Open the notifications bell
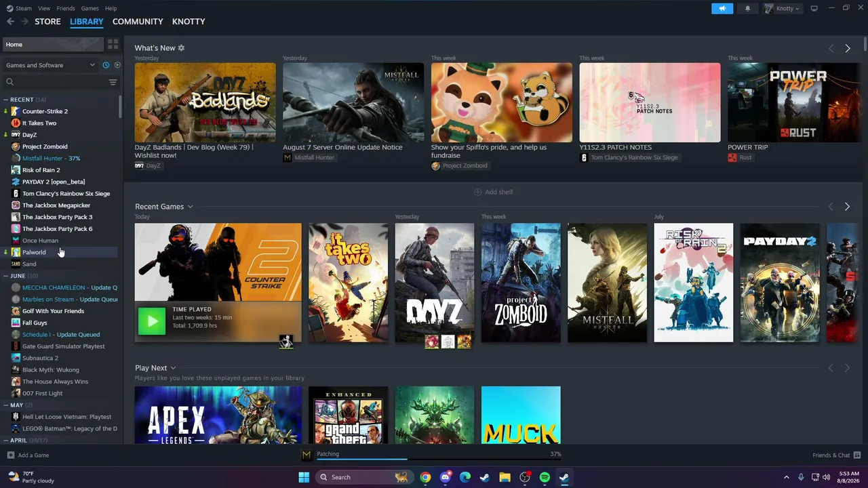Screen dimensions: 868x488 (x=748, y=8)
